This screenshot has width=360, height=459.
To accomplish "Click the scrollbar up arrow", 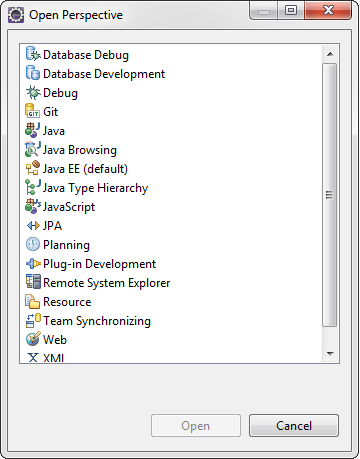I will click(330, 54).
